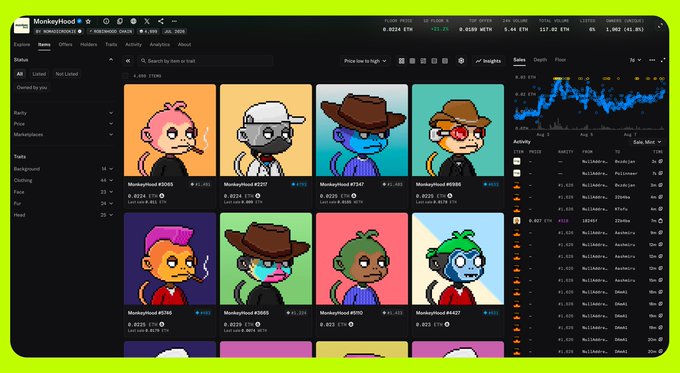Image resolution: width=680 pixels, height=373 pixels.
Task: Expand the Face trait filter
Action: pyautogui.click(x=64, y=192)
